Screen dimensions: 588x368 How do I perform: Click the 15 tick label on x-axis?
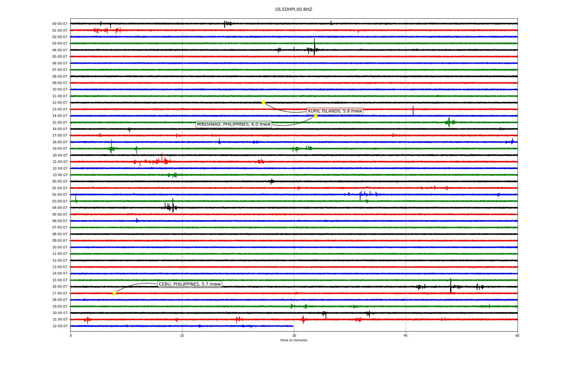click(x=182, y=335)
